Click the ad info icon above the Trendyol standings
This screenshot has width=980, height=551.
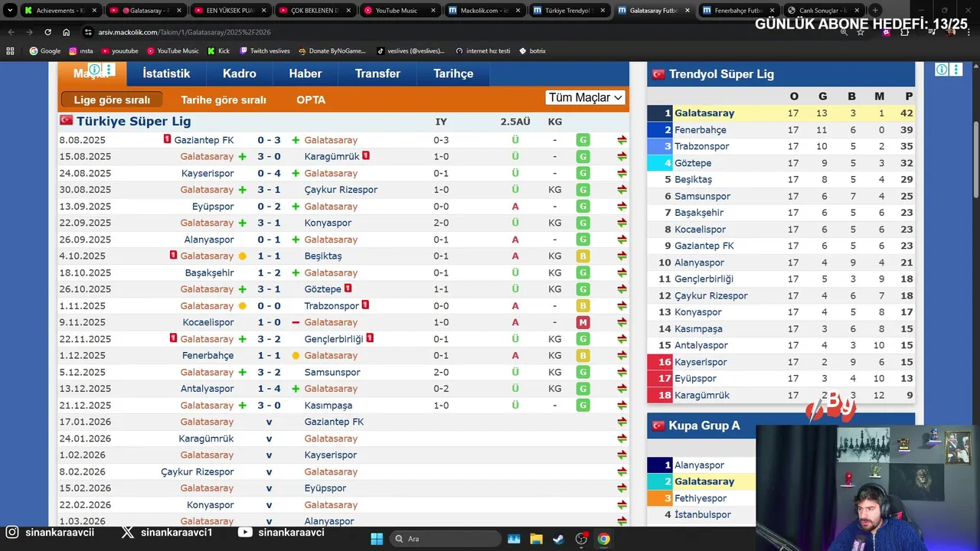pos(942,70)
